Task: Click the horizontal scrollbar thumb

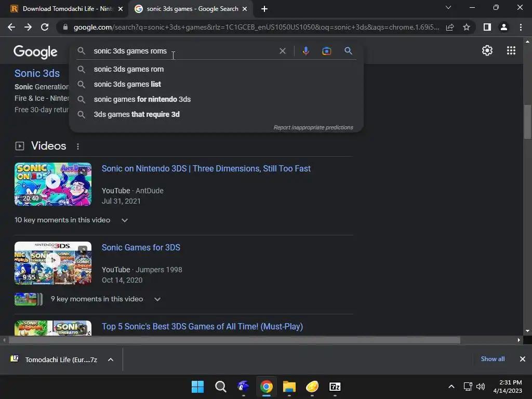Action: coord(234,340)
